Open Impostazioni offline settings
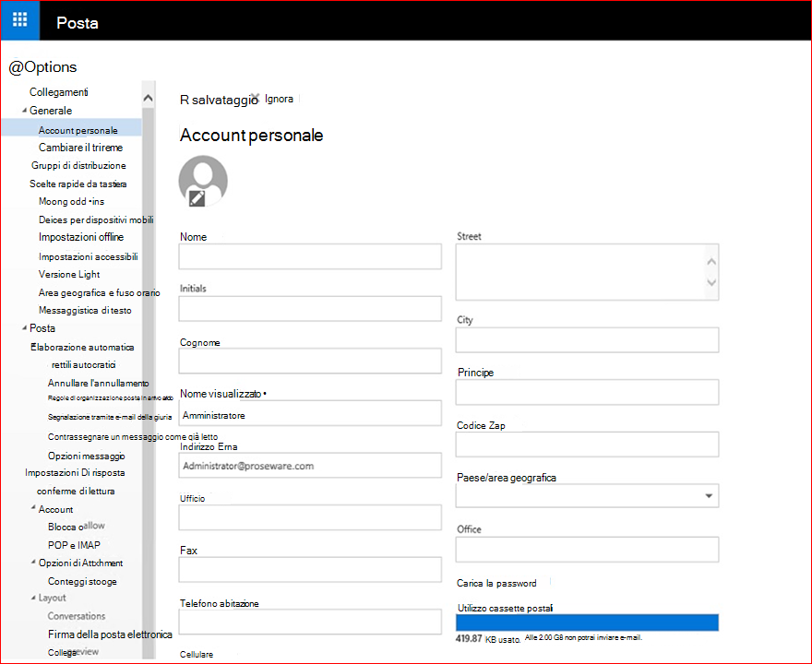The width and height of the screenshot is (812, 664). 81,237
